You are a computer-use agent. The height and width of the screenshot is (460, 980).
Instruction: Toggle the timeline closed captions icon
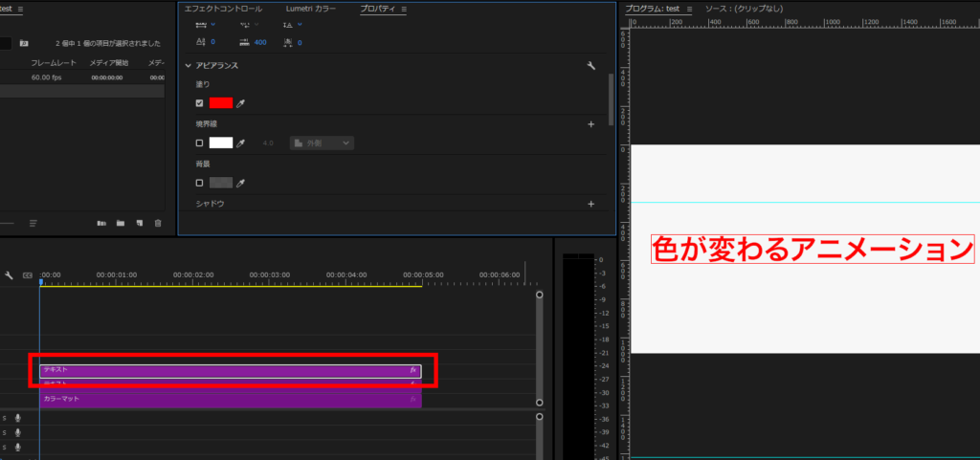tap(27, 275)
